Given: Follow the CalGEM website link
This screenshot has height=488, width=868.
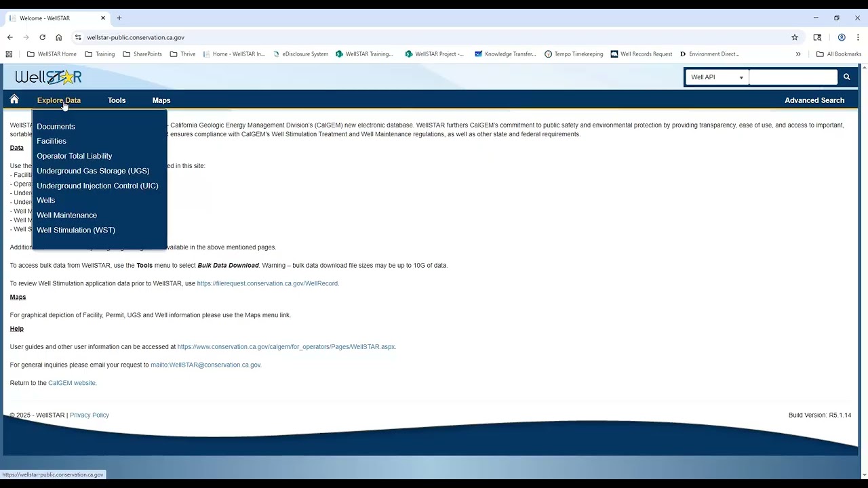Looking at the screenshot, I should pos(72,383).
